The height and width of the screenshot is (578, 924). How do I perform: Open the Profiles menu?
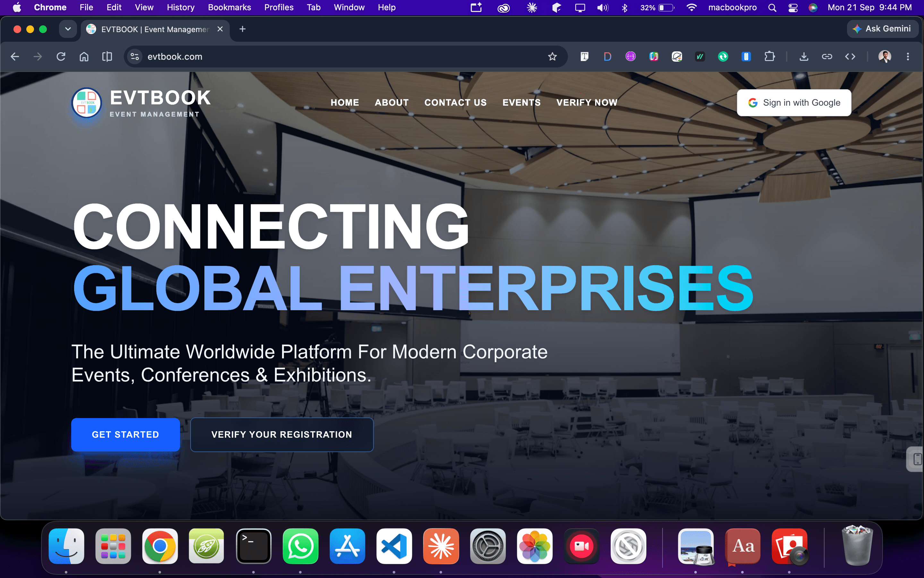pyautogui.click(x=279, y=7)
